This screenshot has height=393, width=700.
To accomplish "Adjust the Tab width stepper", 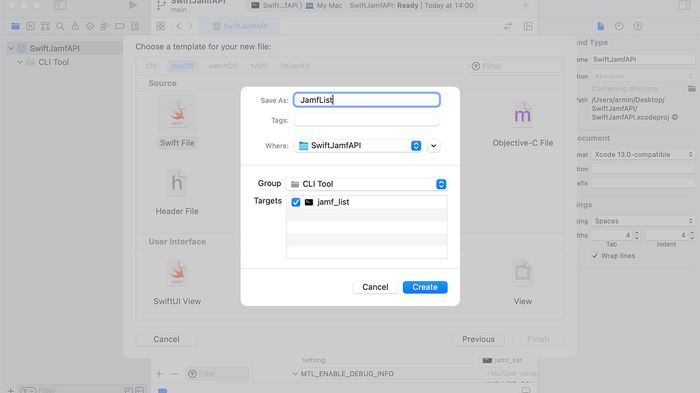I will 637,235.
